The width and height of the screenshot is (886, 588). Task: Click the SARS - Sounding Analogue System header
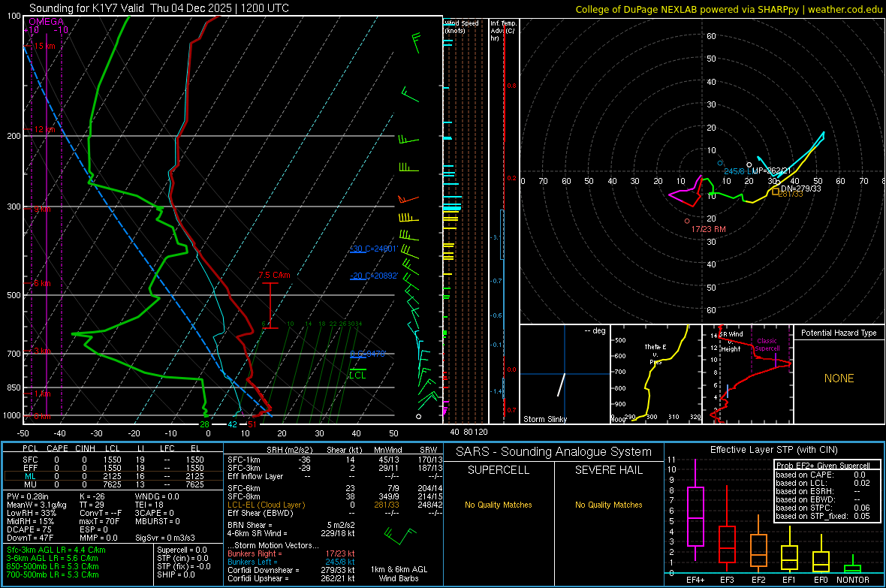pyautogui.click(x=554, y=452)
